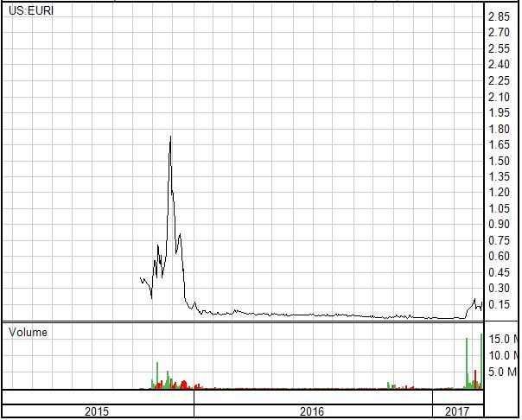This screenshot has height=420, width=522.
Task: Click the 1.35 price axis value
Action: 499,176
